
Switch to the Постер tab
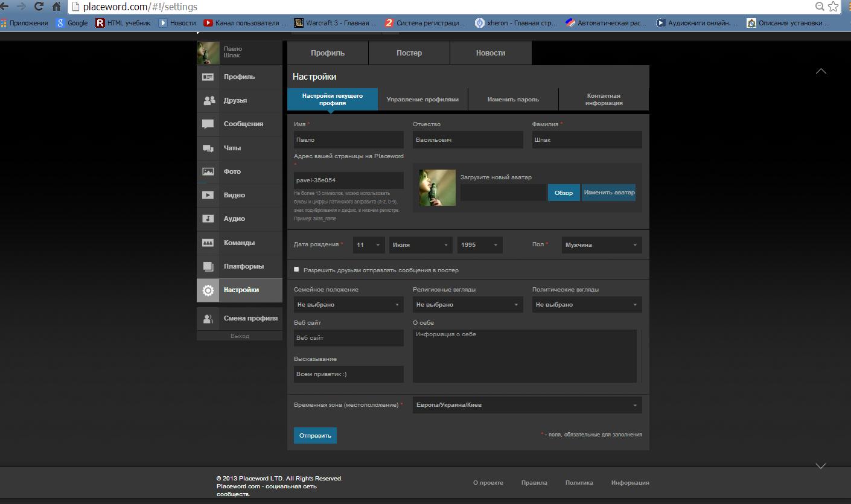coord(409,53)
